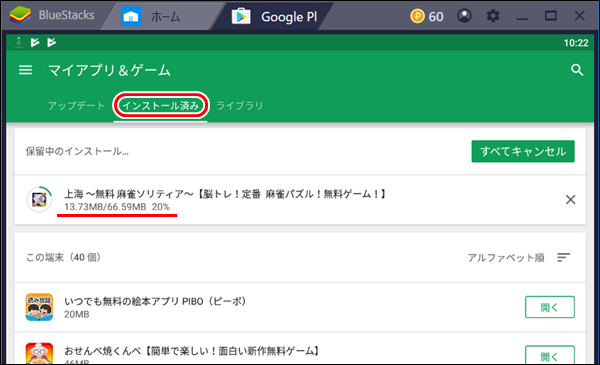Viewport: 600px width, 365px height.
Task: Click the 上海 app download progress icon
Action: pyautogui.click(x=39, y=199)
